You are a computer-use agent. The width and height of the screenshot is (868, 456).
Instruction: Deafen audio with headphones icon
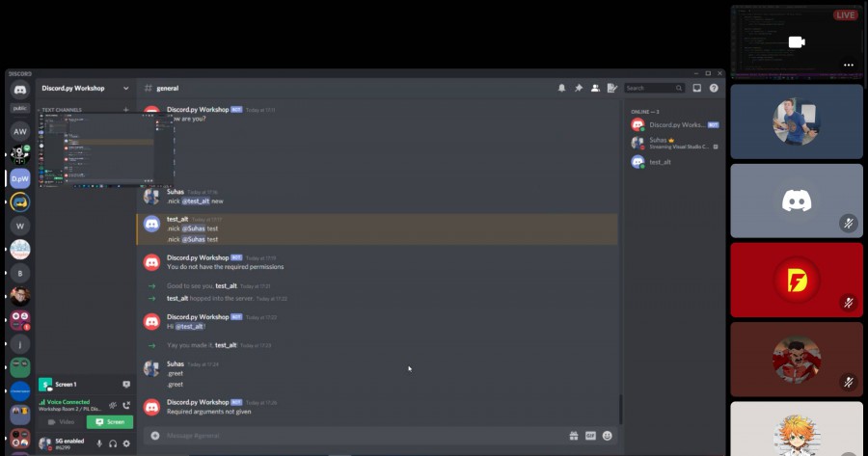click(113, 443)
